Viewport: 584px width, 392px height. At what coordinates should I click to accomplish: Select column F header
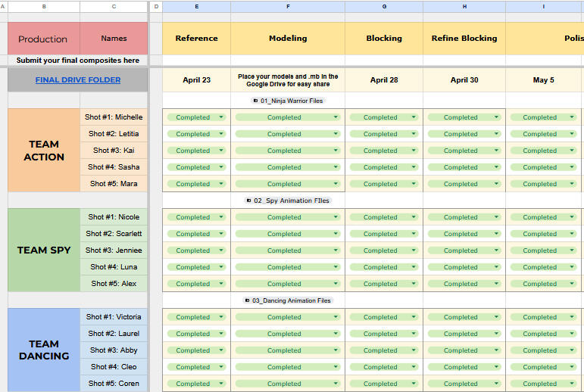pyautogui.click(x=288, y=6)
